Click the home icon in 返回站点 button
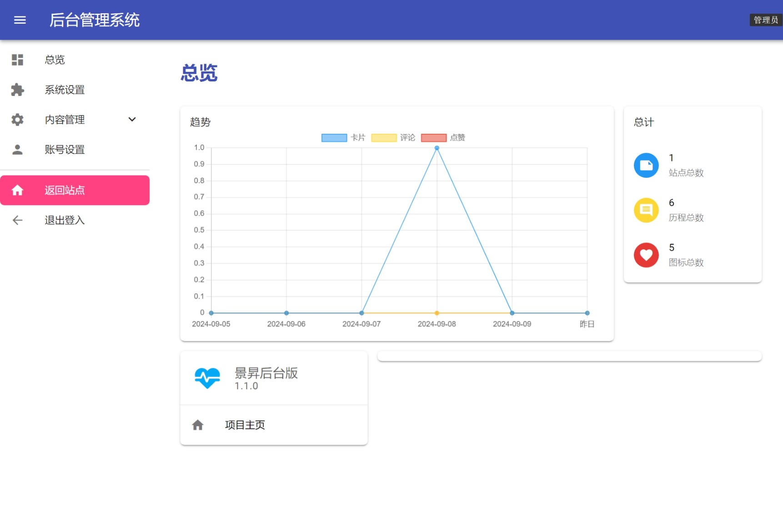Image resolution: width=783 pixels, height=532 pixels. (x=18, y=190)
